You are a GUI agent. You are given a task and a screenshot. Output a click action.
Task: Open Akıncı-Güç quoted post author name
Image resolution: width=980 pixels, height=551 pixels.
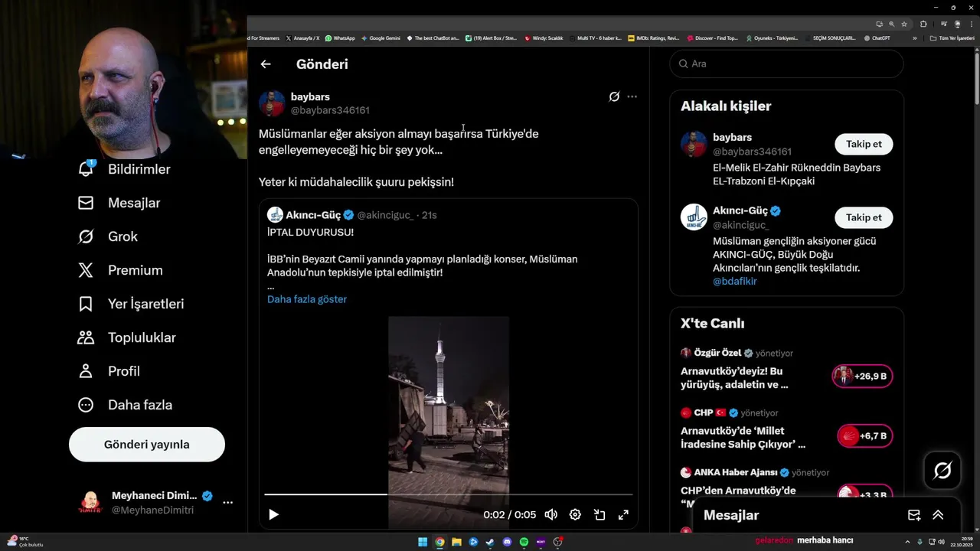click(x=313, y=215)
